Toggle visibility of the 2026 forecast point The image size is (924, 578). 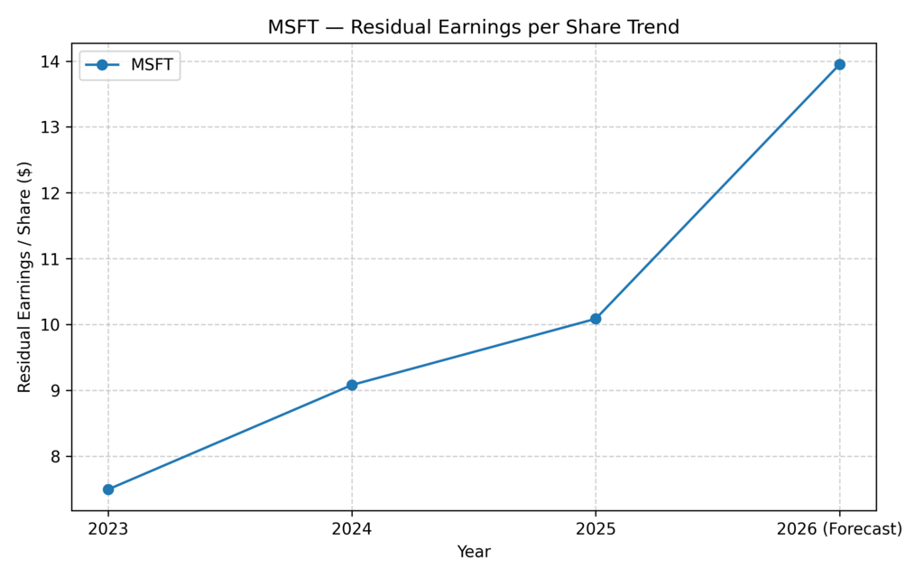tap(839, 64)
